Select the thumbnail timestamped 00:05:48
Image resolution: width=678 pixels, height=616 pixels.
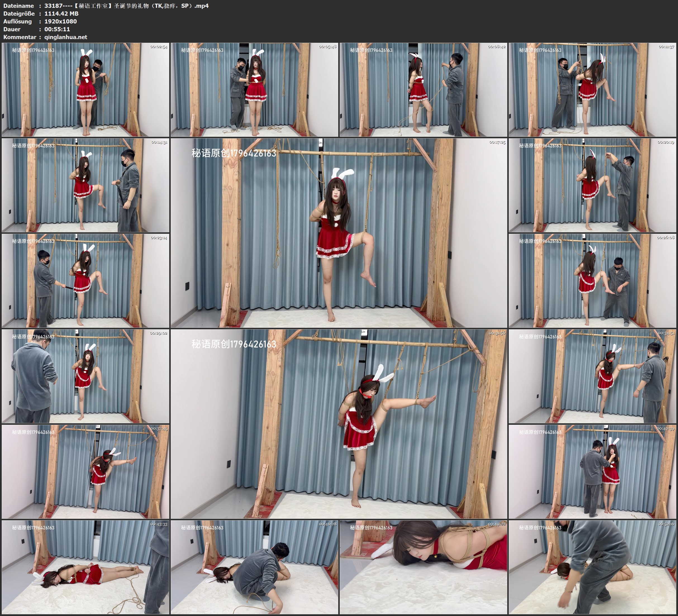click(x=254, y=90)
